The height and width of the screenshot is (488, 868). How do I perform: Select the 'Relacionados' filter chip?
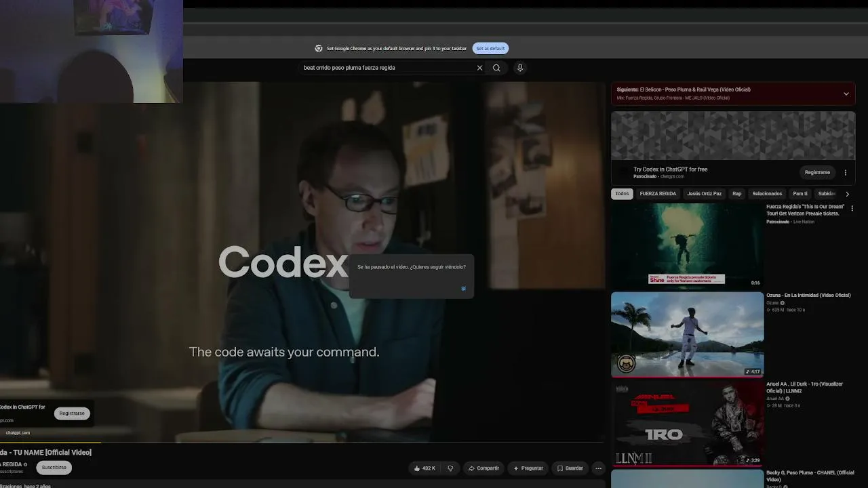pyautogui.click(x=767, y=194)
